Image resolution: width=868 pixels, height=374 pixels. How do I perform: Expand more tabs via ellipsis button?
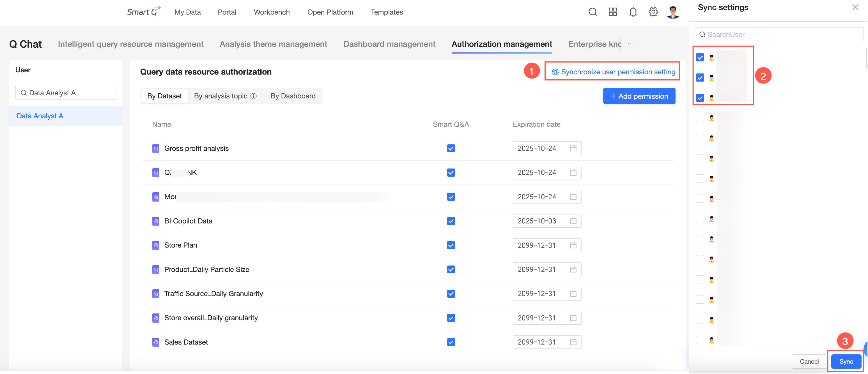click(631, 44)
